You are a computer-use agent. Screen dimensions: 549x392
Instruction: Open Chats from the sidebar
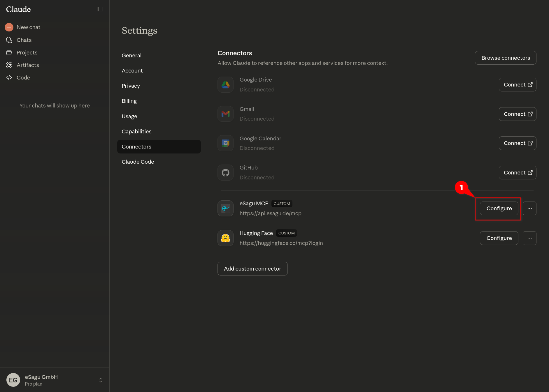[24, 40]
